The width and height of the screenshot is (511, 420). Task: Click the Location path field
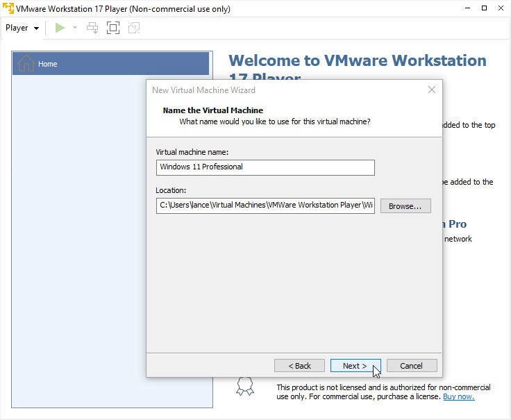pyautogui.click(x=265, y=205)
